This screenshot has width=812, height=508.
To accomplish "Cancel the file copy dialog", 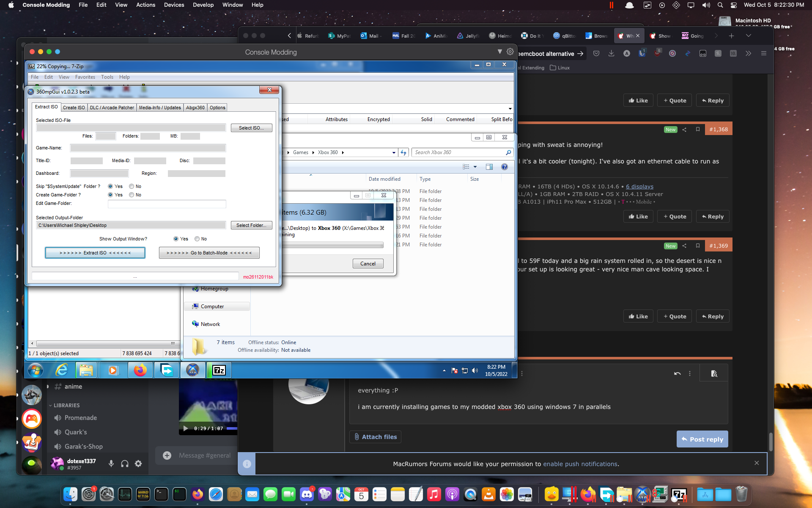I will pos(368,263).
